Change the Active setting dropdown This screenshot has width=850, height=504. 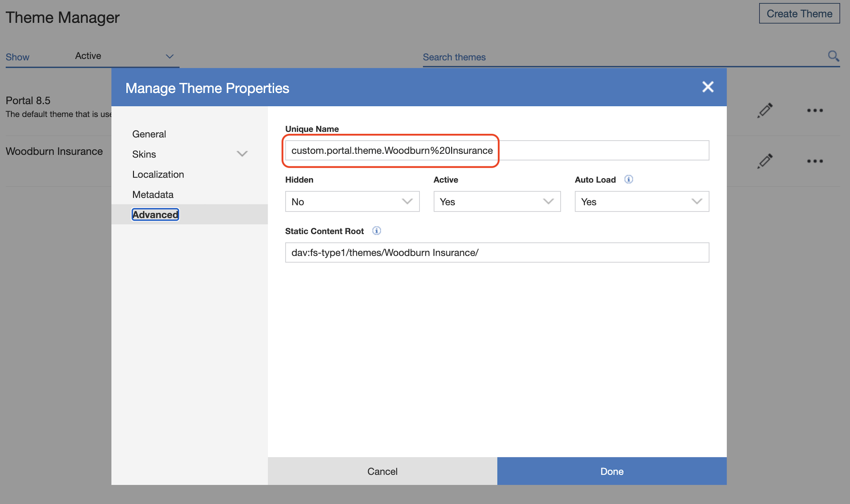click(x=497, y=201)
